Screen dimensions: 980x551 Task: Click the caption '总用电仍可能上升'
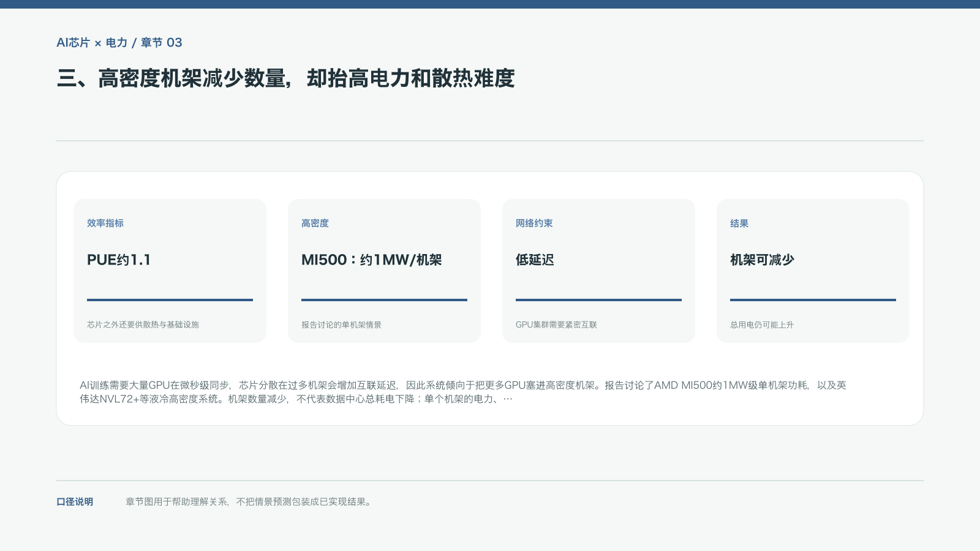pos(762,324)
